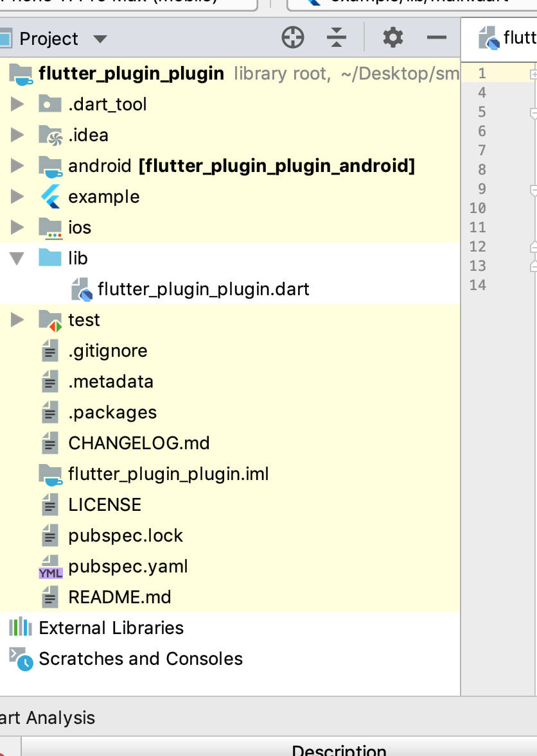This screenshot has width=537, height=756.
Task: Expand the .idea folder
Action: pyautogui.click(x=17, y=135)
